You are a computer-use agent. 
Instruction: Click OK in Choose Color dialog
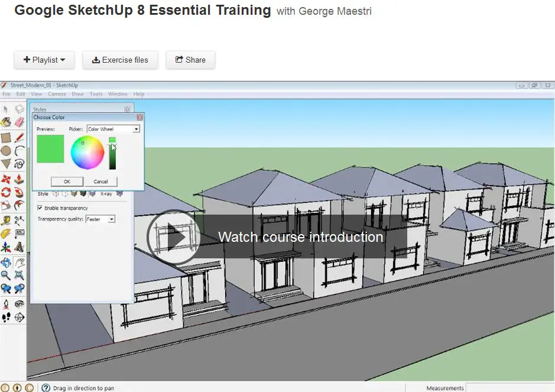coord(67,182)
